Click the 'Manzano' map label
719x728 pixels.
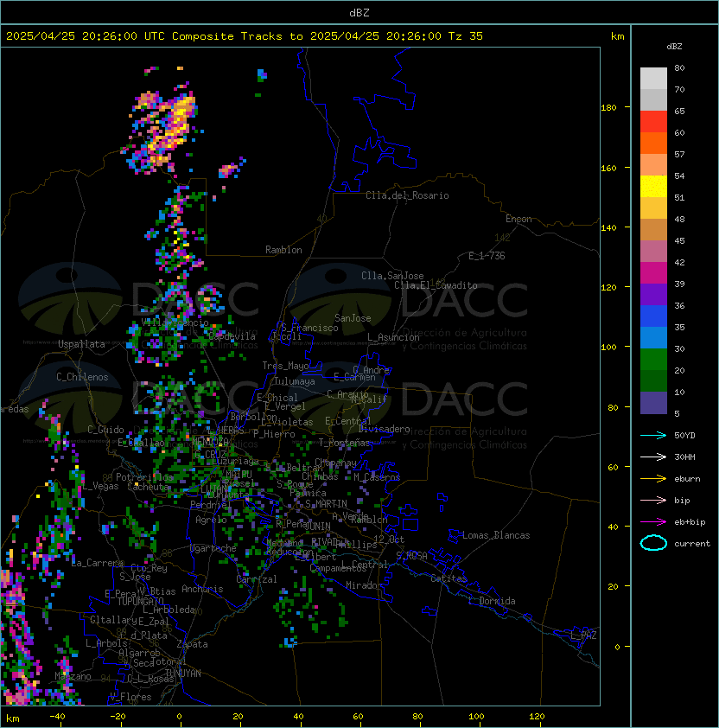pyautogui.click(x=73, y=676)
